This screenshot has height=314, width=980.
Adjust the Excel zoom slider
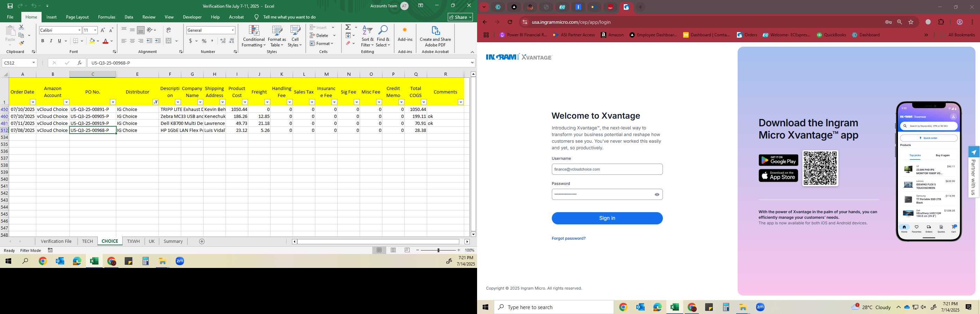coord(438,250)
